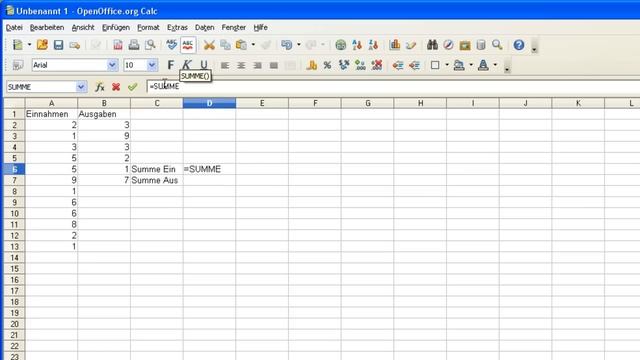Accept formula with green checkmark
This screenshot has height=360, width=640.
tap(132, 87)
